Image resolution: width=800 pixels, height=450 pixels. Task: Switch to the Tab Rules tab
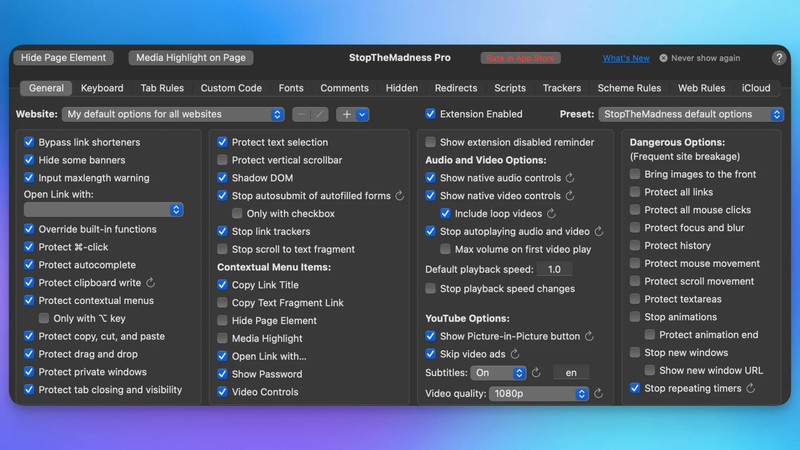point(162,88)
